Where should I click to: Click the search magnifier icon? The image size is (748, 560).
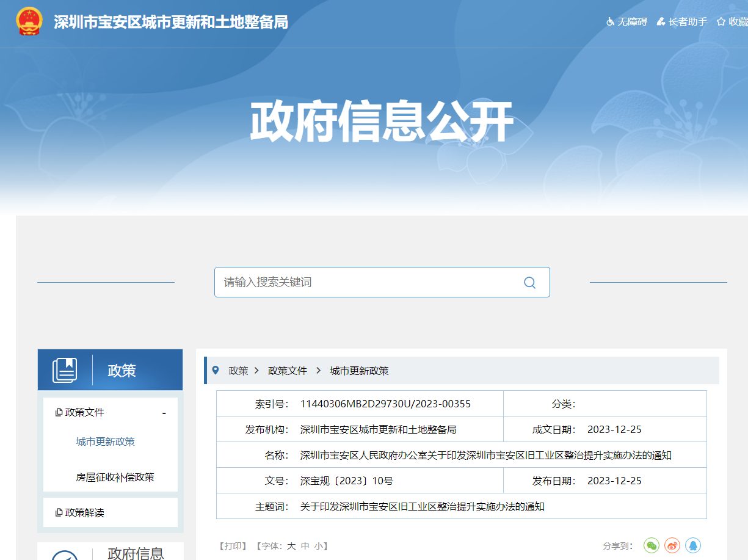pyautogui.click(x=529, y=282)
